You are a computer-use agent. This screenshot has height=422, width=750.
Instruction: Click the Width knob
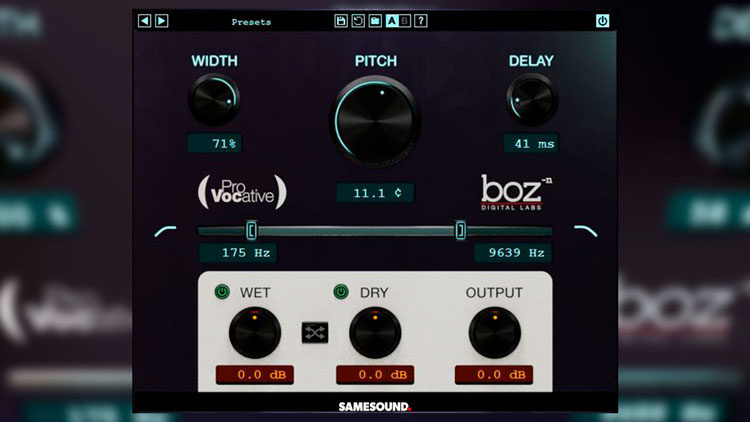coord(214,100)
